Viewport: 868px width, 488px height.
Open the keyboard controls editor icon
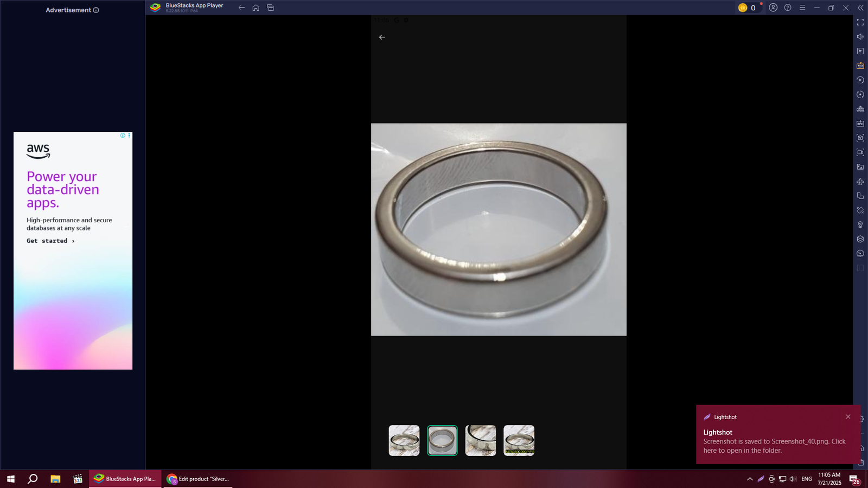[860, 66]
